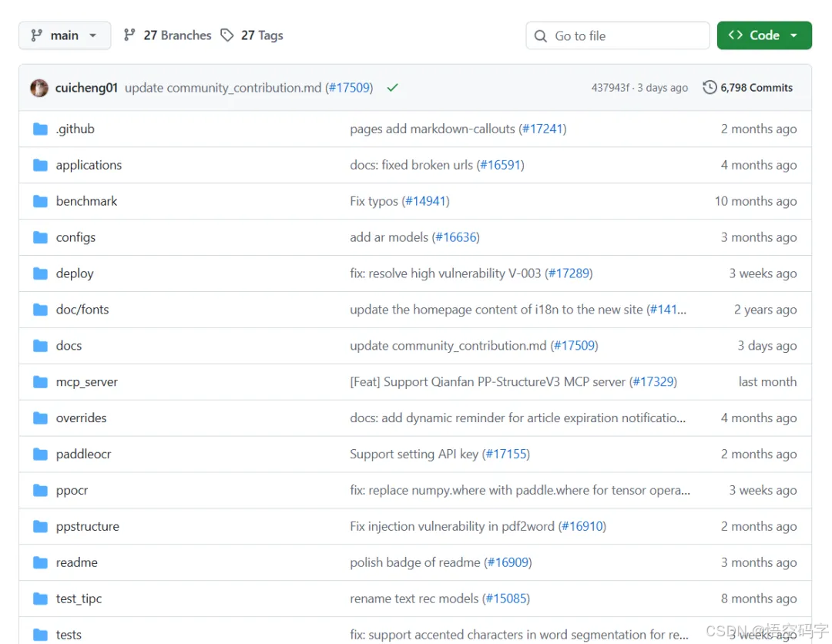
Task: Open the configs folder
Action: point(75,237)
